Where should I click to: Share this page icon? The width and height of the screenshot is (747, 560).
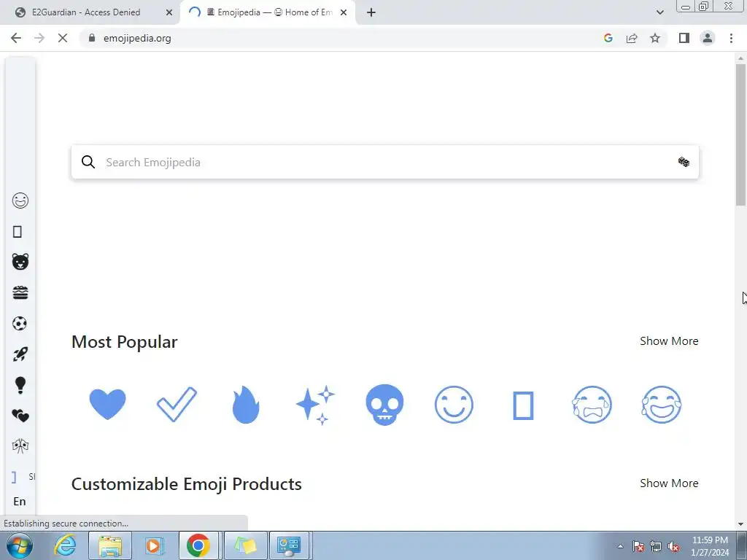click(632, 38)
